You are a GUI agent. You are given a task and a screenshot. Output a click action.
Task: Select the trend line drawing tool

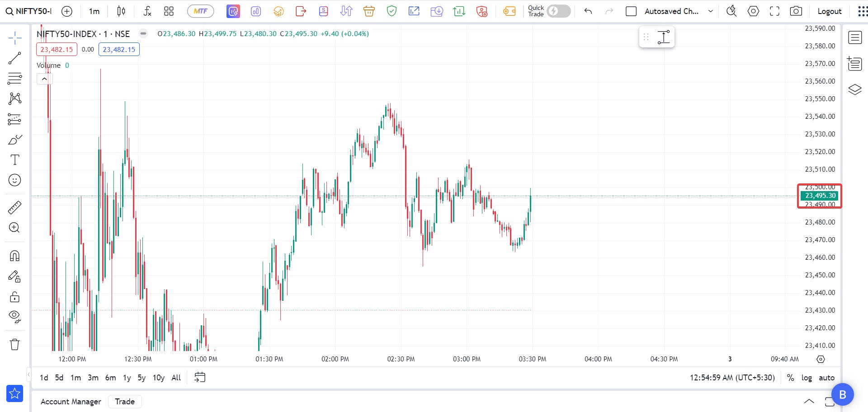pos(14,58)
